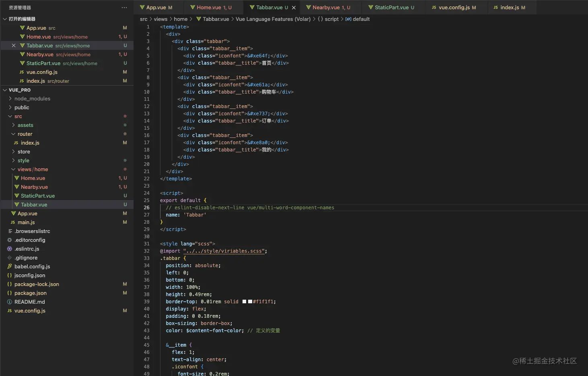
Task: Click line number 31 in the gutter
Action: coord(147,244)
